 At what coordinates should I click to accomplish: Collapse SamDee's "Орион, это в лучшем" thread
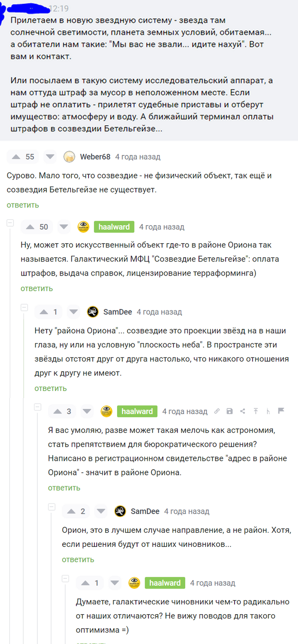point(52,507)
